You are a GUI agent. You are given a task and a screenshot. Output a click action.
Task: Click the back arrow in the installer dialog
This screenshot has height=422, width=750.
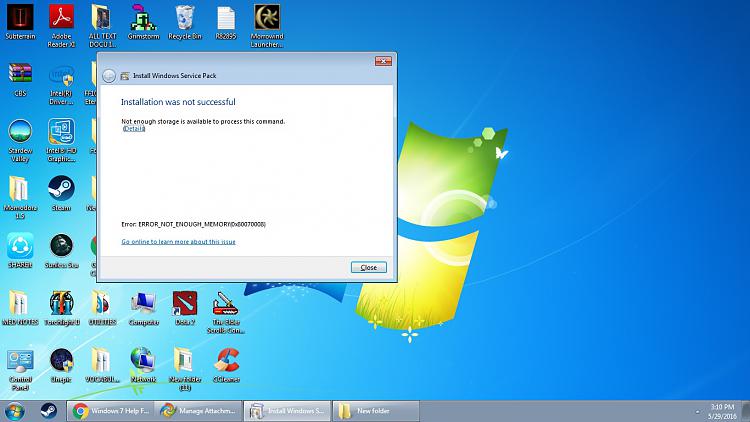[109, 76]
